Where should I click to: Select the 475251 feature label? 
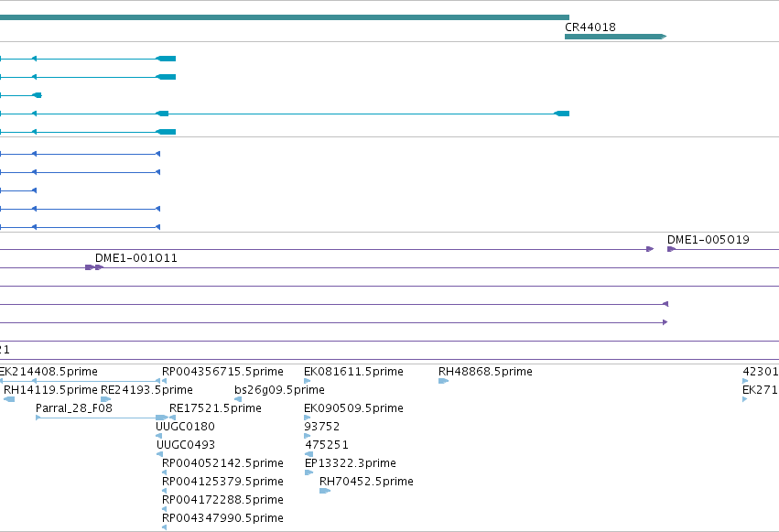327,445
